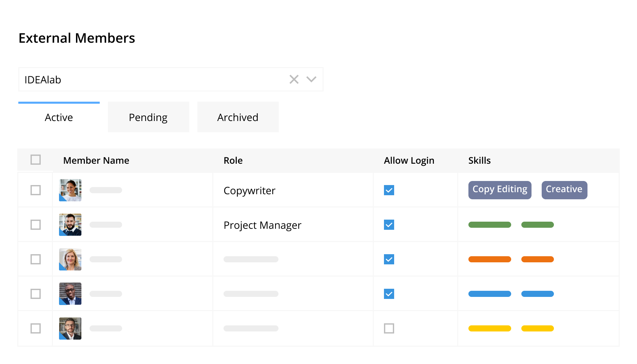Toggle the select-all members checkbox
Image resolution: width=637 pixels, height=364 pixels.
pyautogui.click(x=36, y=159)
